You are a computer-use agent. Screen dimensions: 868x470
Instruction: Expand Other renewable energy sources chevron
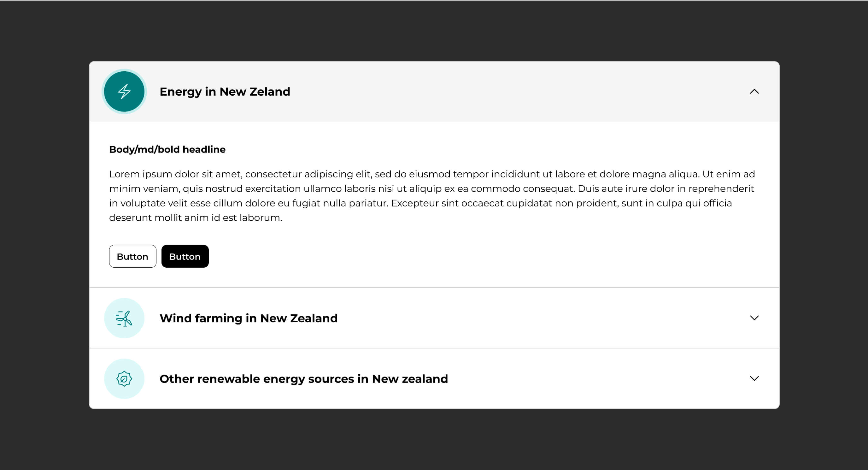pos(754,378)
